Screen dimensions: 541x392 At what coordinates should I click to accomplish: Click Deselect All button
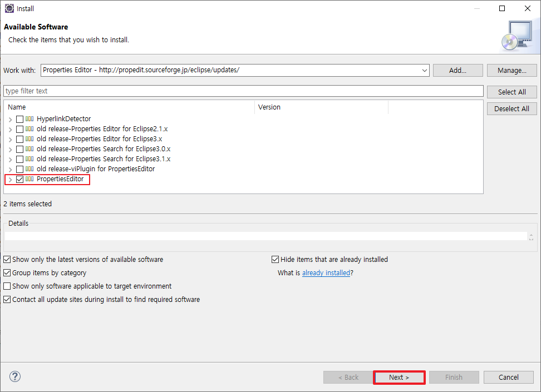(x=512, y=108)
